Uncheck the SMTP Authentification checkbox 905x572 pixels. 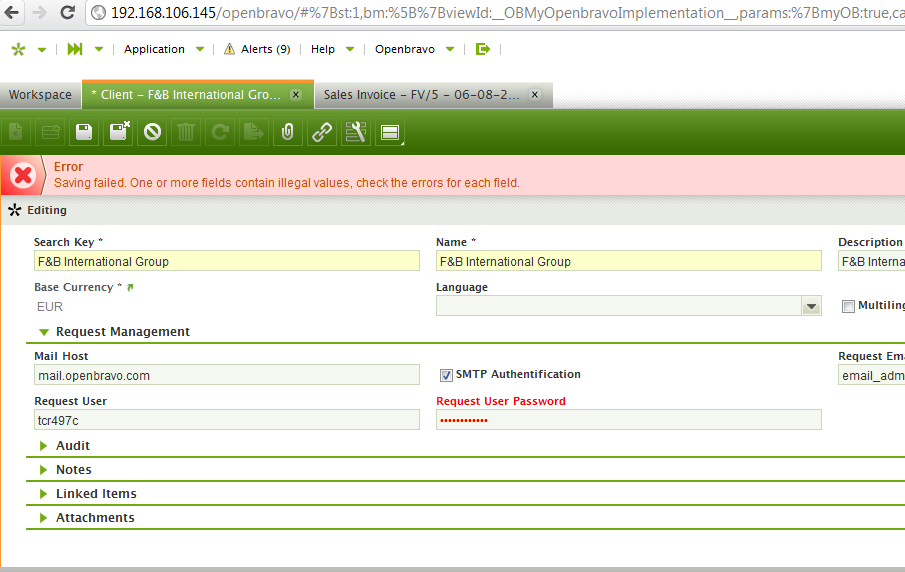(446, 375)
